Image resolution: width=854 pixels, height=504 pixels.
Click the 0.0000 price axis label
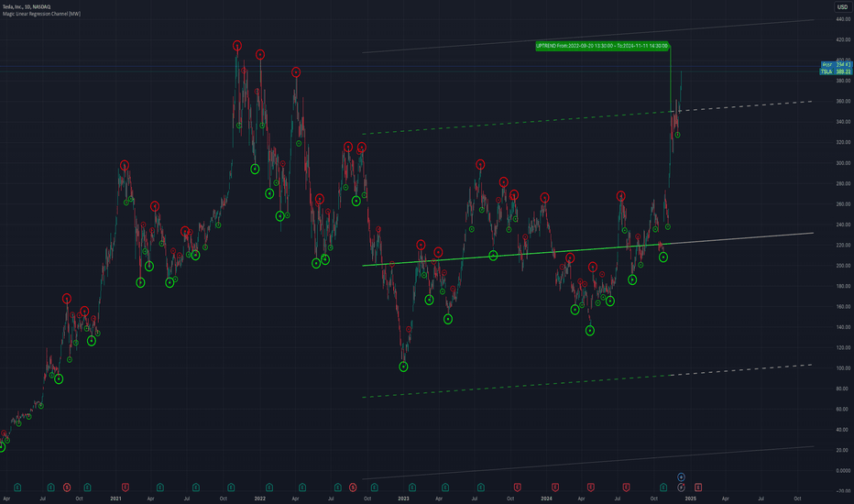[x=843, y=471]
